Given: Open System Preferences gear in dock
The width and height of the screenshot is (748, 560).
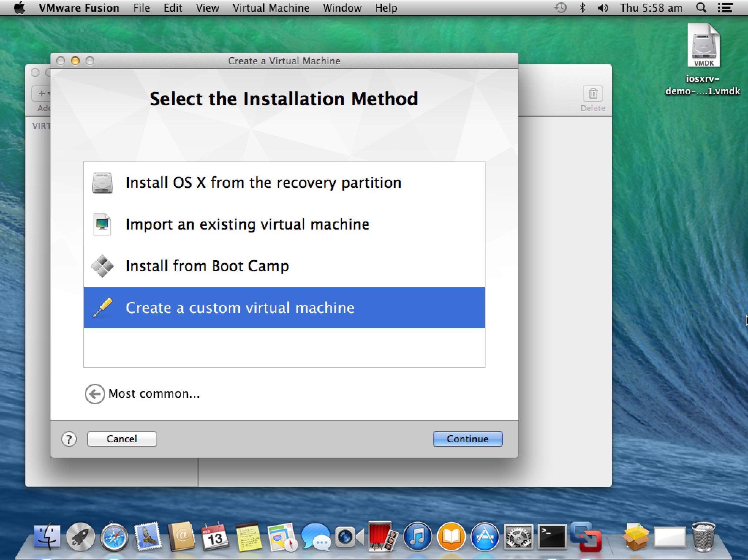Looking at the screenshot, I should (518, 537).
